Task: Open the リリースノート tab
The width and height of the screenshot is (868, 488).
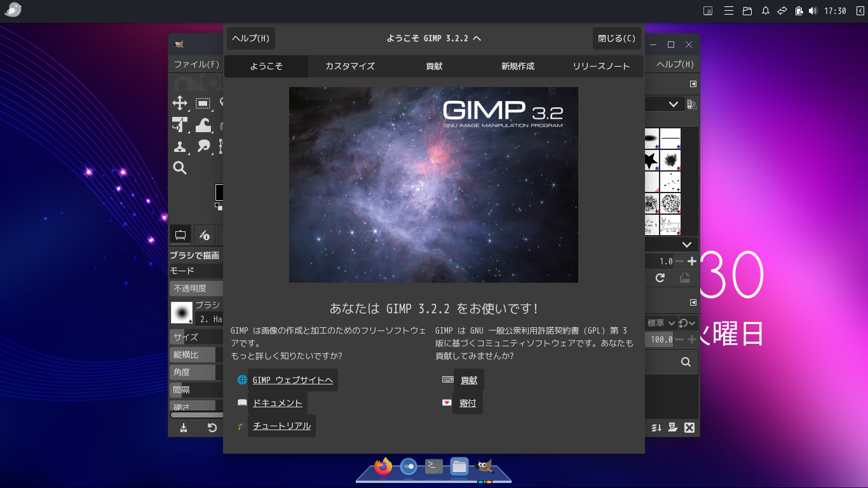Action: coord(602,66)
